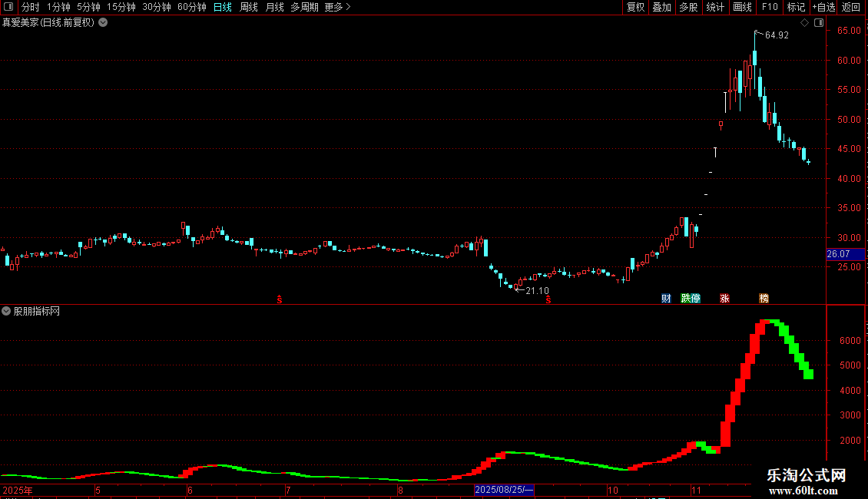Click the 标记 mark button

click(x=796, y=7)
